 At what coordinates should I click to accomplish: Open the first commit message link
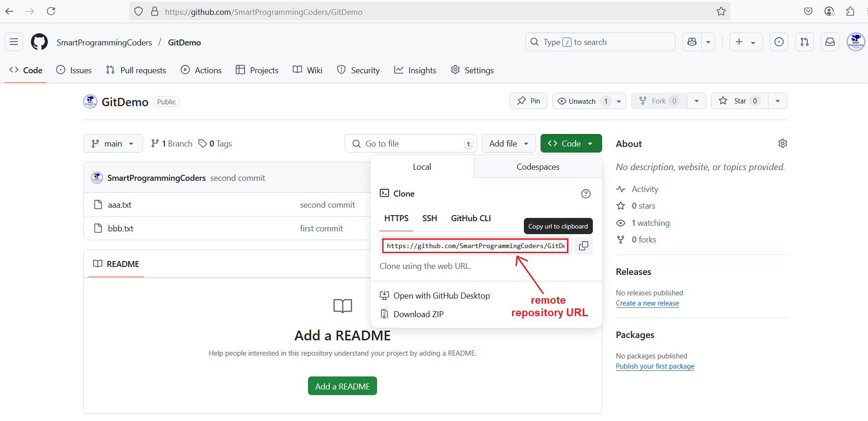[321, 229]
